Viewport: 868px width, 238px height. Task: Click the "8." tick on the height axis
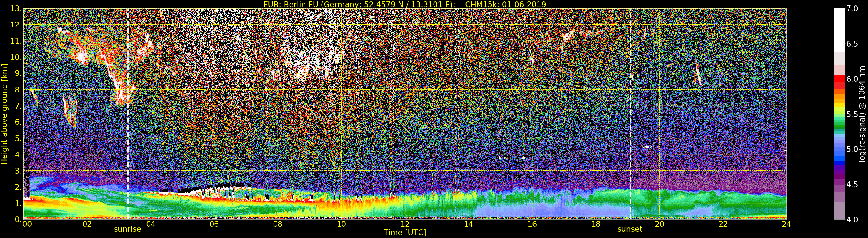(x=18, y=90)
